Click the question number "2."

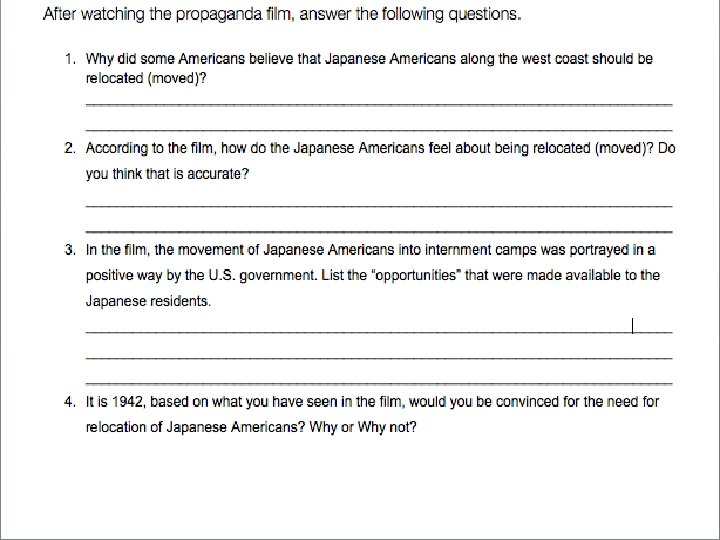pos(70,148)
